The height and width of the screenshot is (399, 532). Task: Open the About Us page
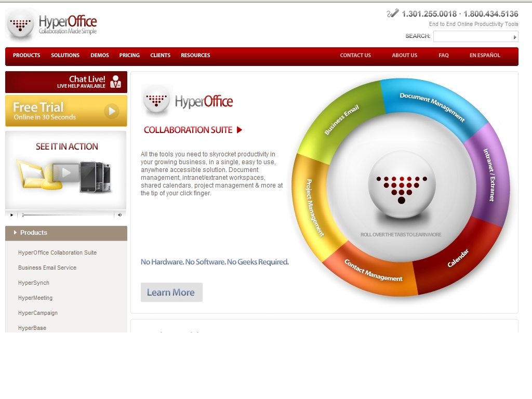[x=404, y=55]
